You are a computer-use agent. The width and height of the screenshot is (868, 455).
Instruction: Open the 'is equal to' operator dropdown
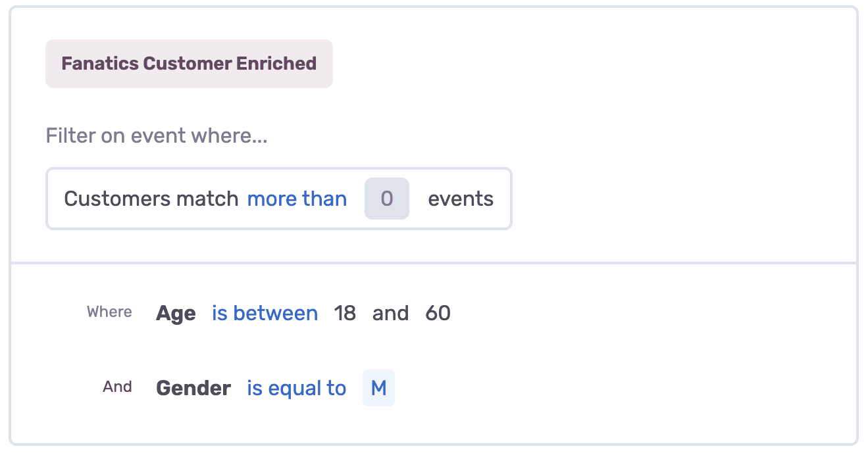tap(296, 388)
